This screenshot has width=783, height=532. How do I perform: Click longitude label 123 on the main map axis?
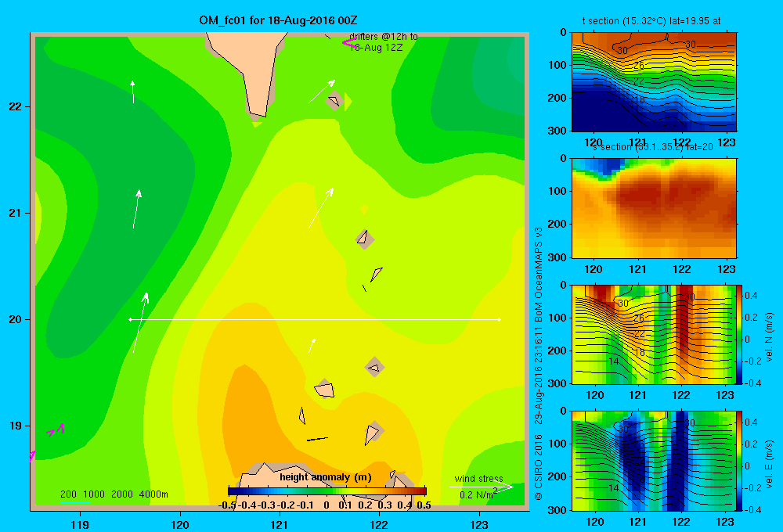tap(479, 524)
